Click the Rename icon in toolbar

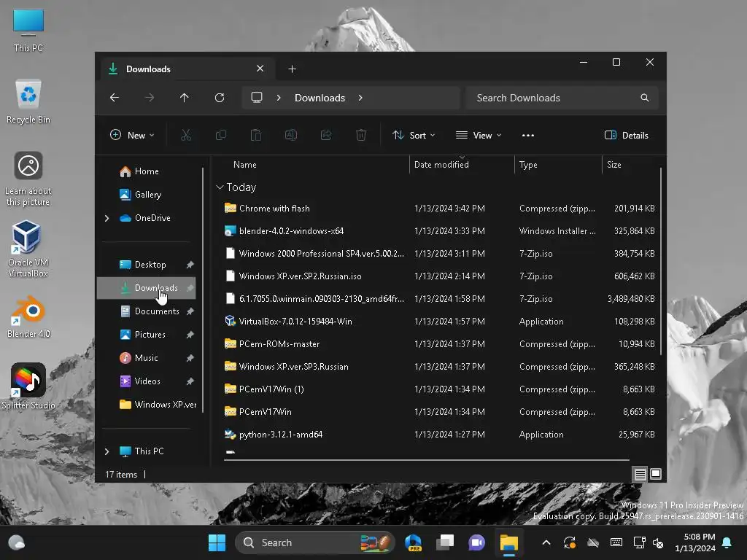pyautogui.click(x=291, y=135)
